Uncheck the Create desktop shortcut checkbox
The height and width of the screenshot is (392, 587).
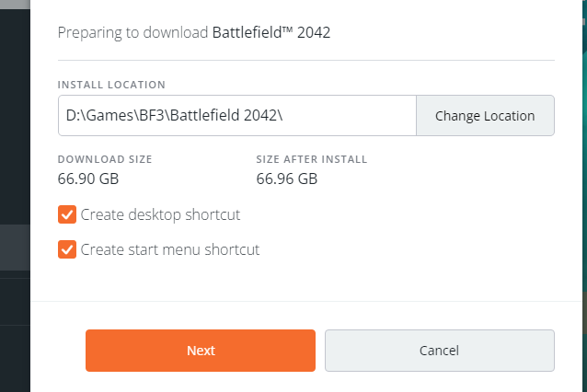(x=66, y=214)
